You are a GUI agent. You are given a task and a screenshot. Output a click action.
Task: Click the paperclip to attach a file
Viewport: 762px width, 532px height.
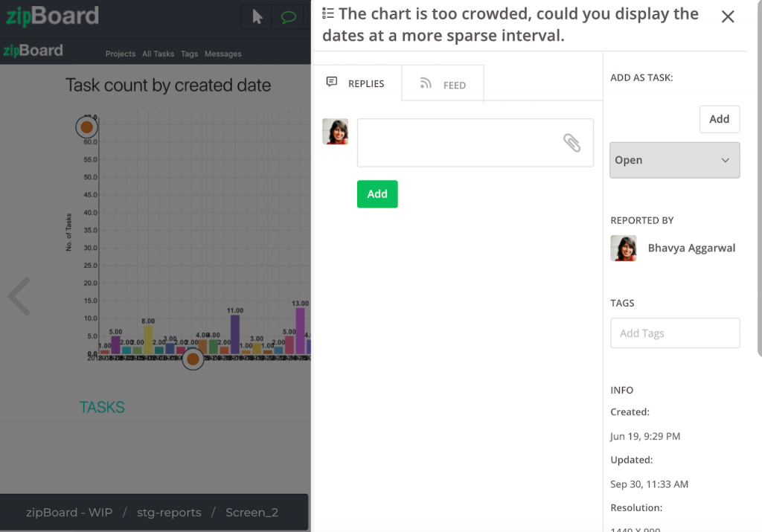point(573,143)
